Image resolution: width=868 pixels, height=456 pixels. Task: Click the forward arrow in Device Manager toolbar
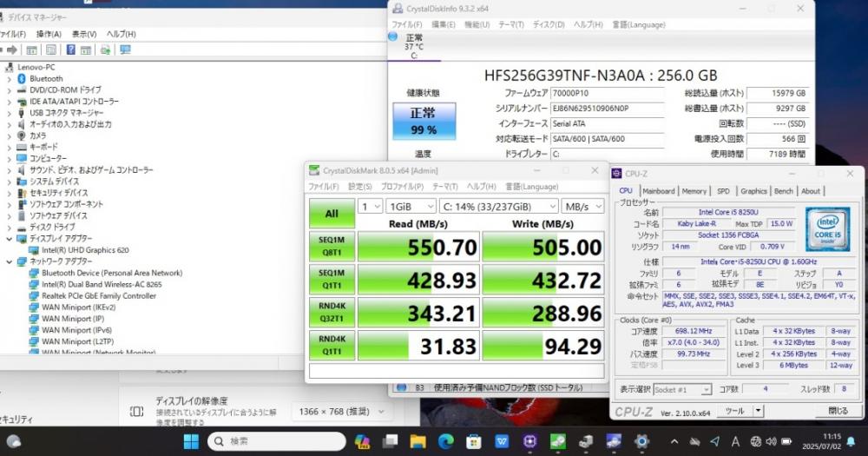click(11, 50)
